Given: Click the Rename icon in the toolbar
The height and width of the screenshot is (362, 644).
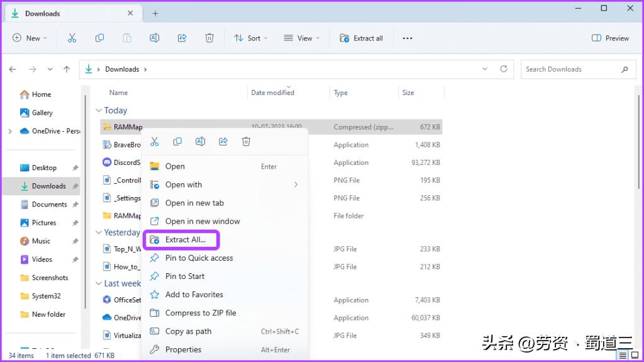Looking at the screenshot, I should 155,38.
